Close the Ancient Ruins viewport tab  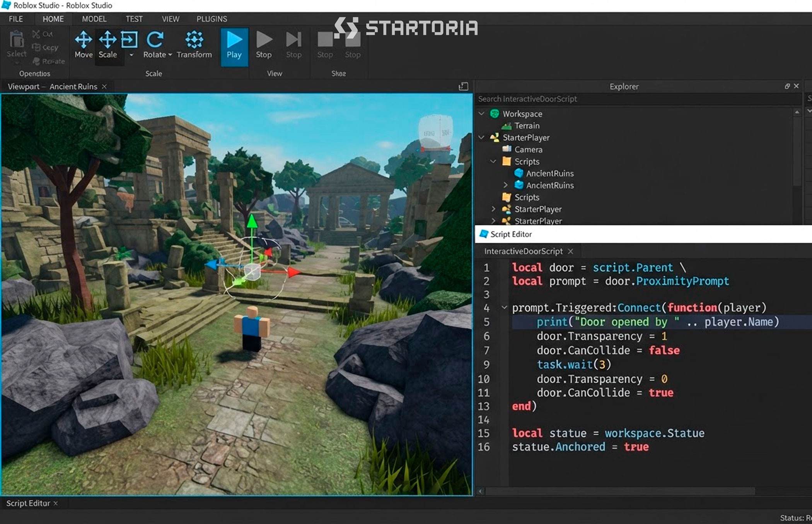(104, 87)
